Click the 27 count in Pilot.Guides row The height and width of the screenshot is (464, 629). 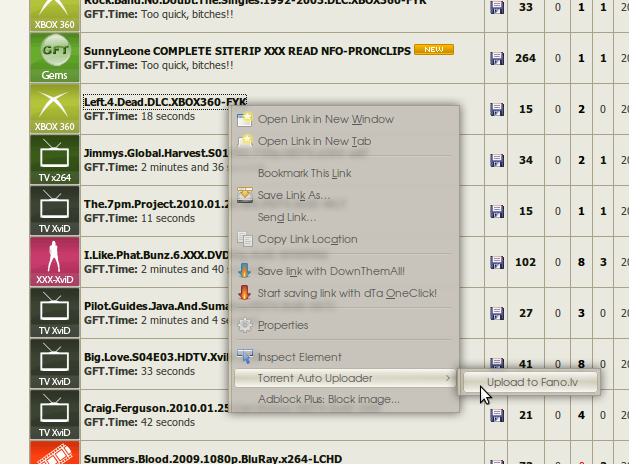pos(526,313)
